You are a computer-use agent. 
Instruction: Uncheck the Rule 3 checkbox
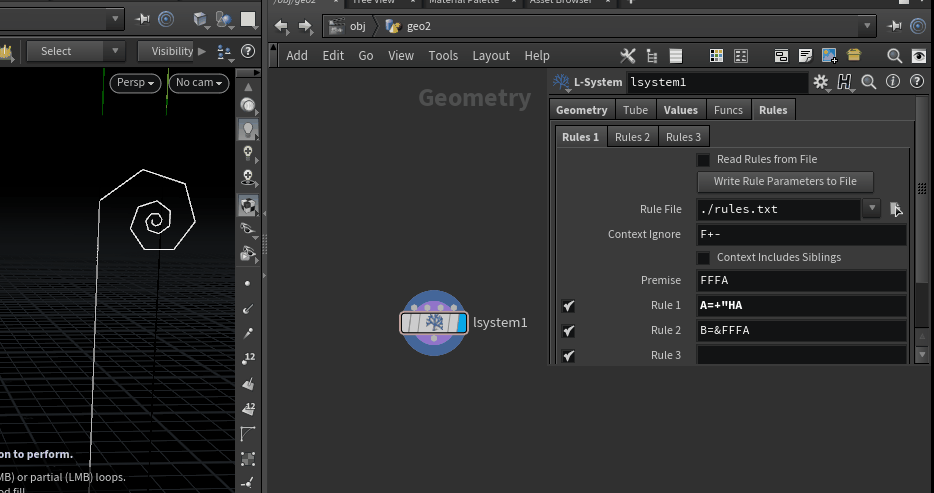tap(568, 356)
